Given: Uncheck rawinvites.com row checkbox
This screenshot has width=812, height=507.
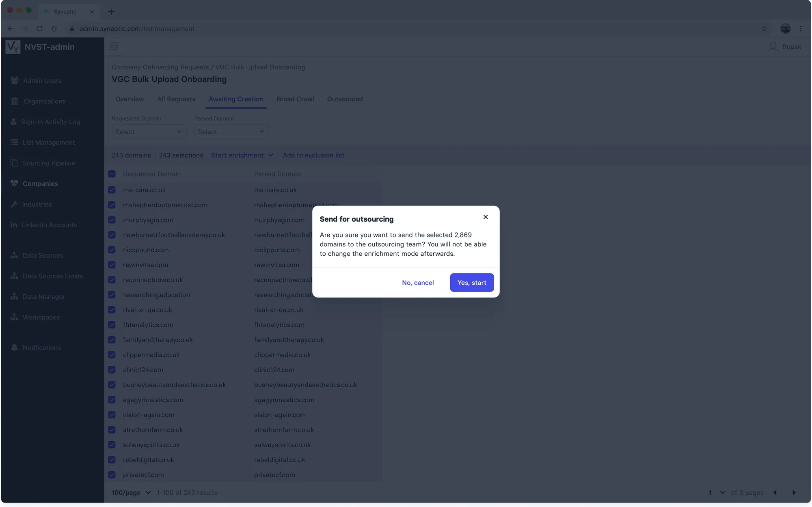Looking at the screenshot, I should click(112, 265).
